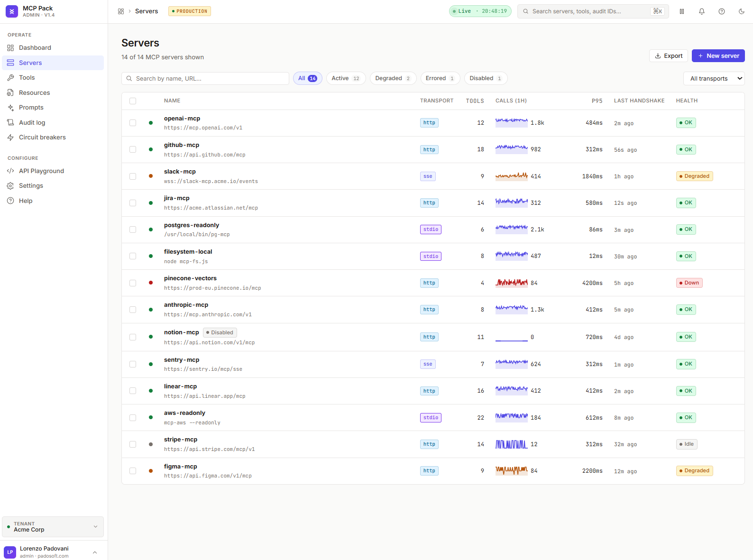753x560 pixels.
Task: Click the Dashboard sidebar icon
Action: point(10,48)
